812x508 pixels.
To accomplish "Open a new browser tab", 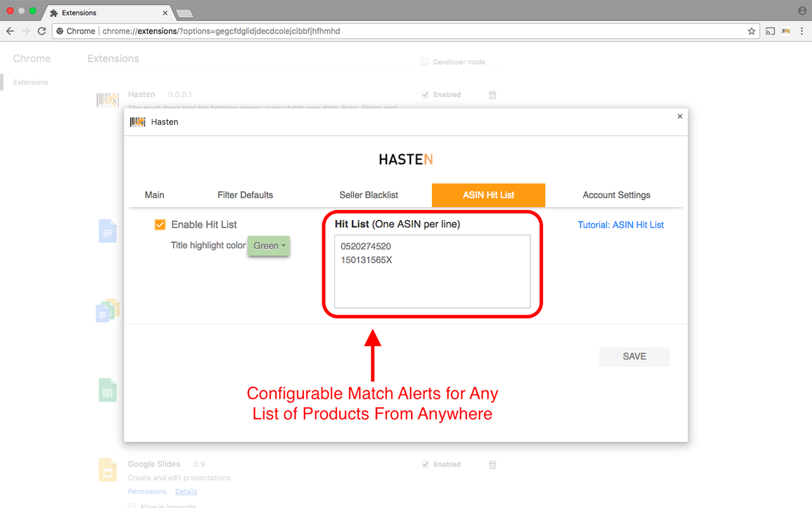I will pyautogui.click(x=184, y=13).
